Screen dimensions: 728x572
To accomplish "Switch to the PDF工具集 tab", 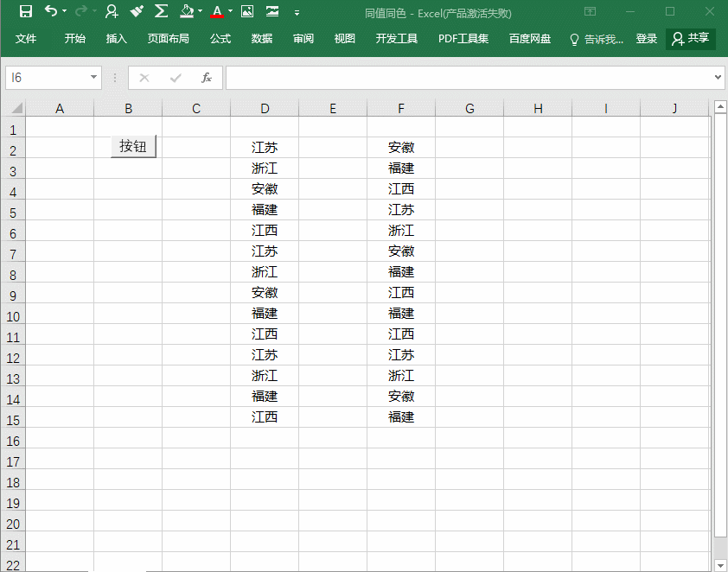I will (x=463, y=39).
